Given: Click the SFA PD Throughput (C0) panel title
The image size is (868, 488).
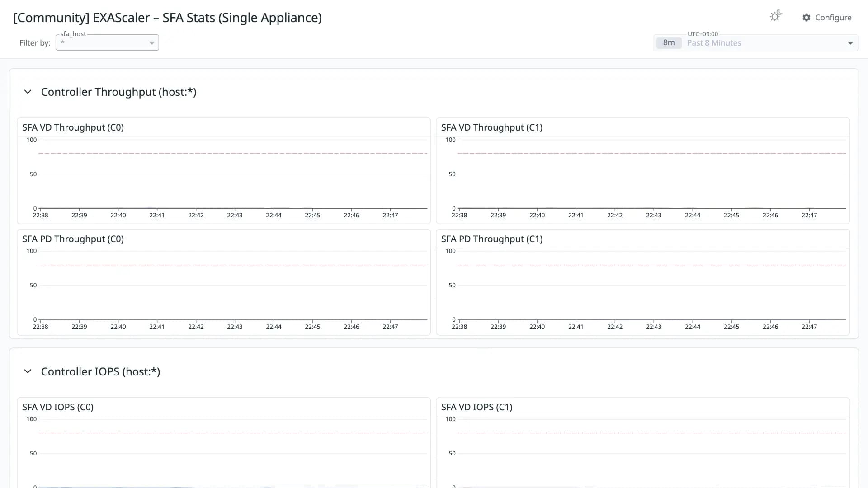Looking at the screenshot, I should coord(73,239).
